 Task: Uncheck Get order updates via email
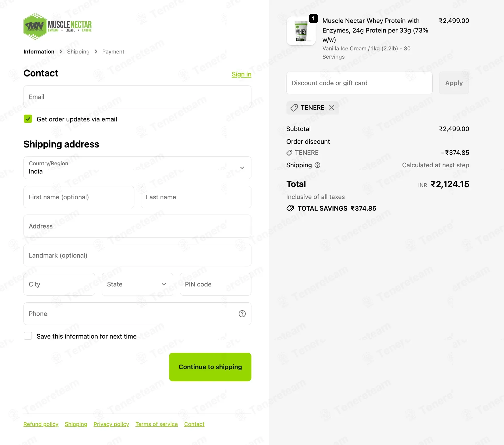pyautogui.click(x=28, y=119)
